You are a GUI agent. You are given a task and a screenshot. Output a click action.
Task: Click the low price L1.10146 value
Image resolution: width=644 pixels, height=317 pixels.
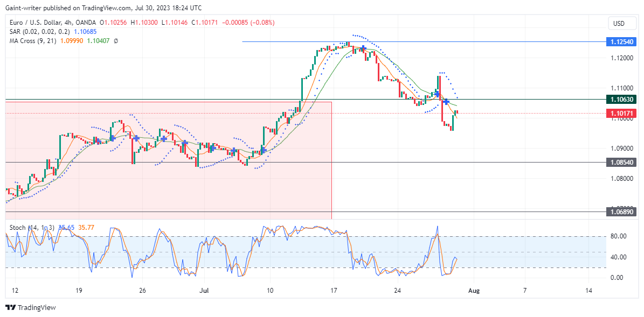tap(174, 24)
